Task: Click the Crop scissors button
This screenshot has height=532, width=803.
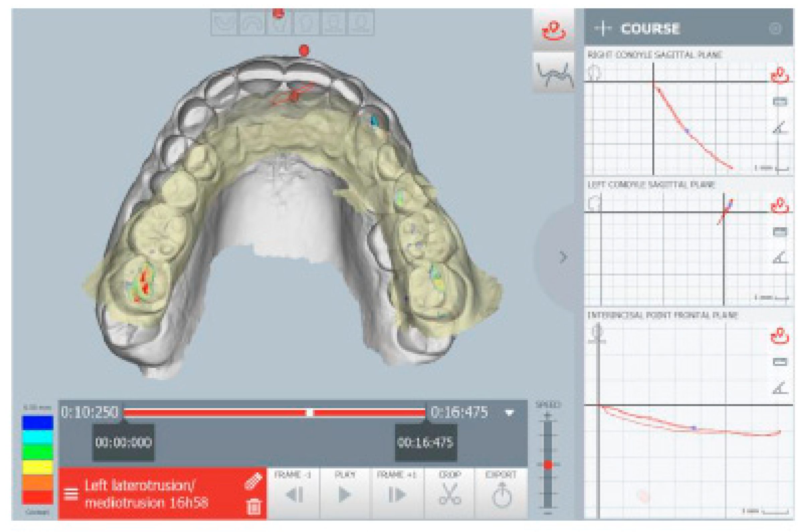Action: [x=450, y=493]
